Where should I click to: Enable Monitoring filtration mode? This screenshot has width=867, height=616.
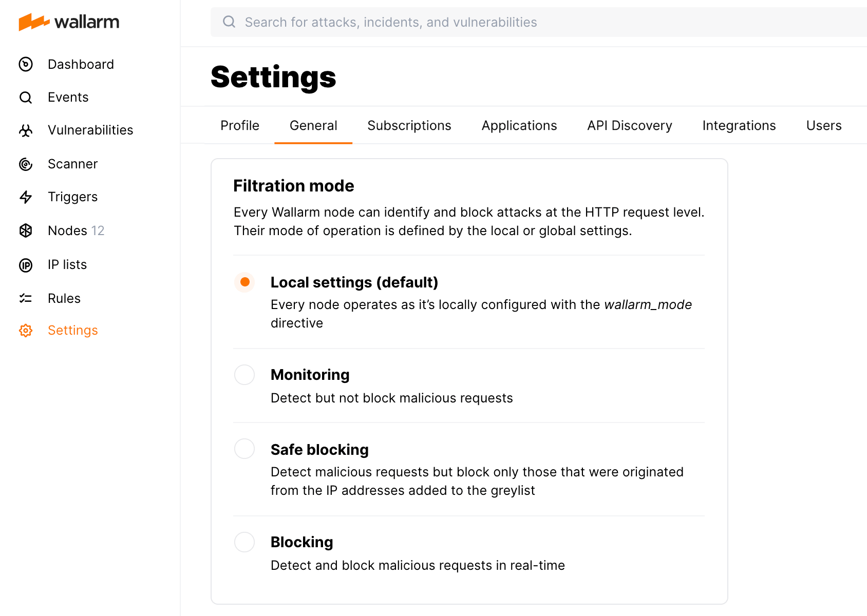[x=244, y=374]
